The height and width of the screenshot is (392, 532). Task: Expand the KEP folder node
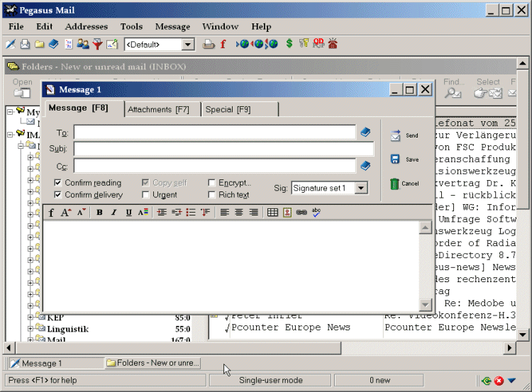[x=31, y=318]
